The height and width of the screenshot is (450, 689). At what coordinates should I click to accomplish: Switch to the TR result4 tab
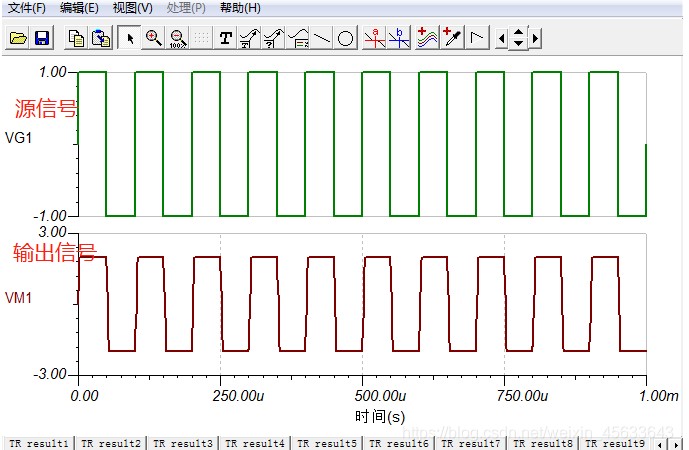point(254,442)
